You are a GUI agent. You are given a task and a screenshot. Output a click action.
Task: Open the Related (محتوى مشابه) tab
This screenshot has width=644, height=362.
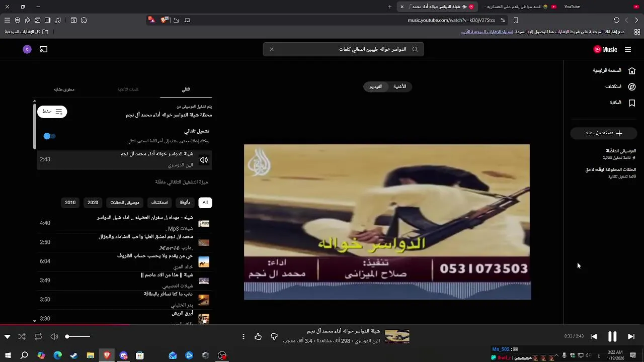(64, 89)
